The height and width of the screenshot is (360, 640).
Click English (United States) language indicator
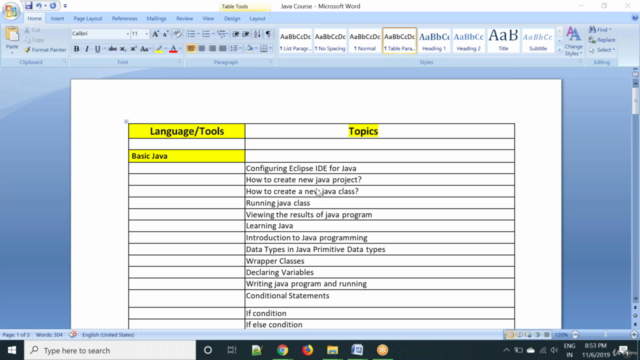(108, 335)
